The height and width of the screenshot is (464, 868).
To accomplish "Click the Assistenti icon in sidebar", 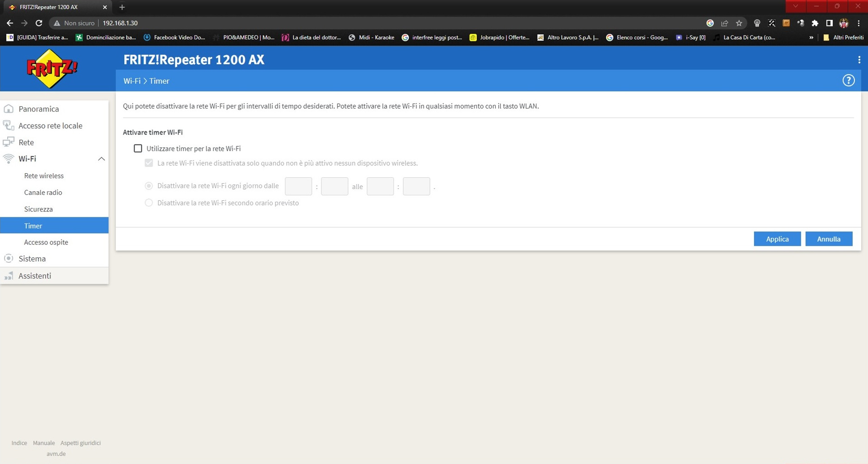I will (x=9, y=275).
